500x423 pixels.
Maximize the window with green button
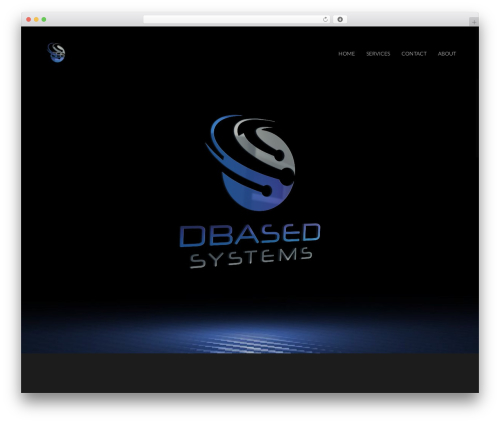pyautogui.click(x=44, y=20)
